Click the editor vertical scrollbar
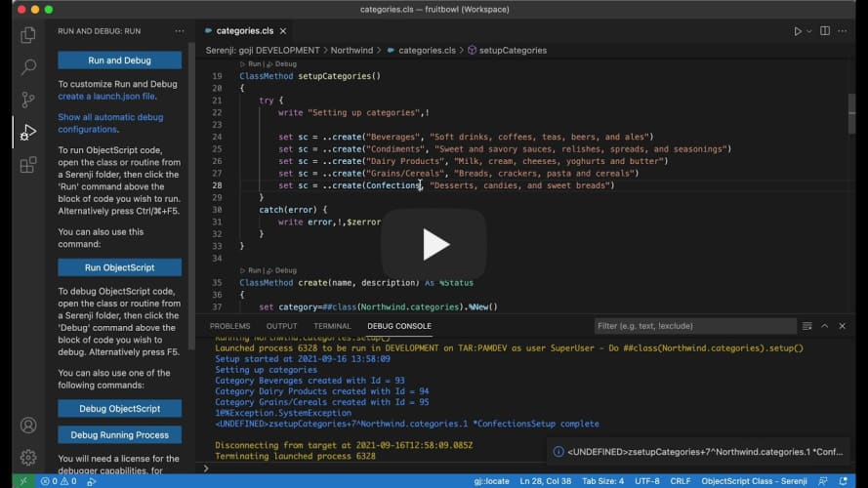Viewport: 868px width, 488px height. [x=851, y=113]
